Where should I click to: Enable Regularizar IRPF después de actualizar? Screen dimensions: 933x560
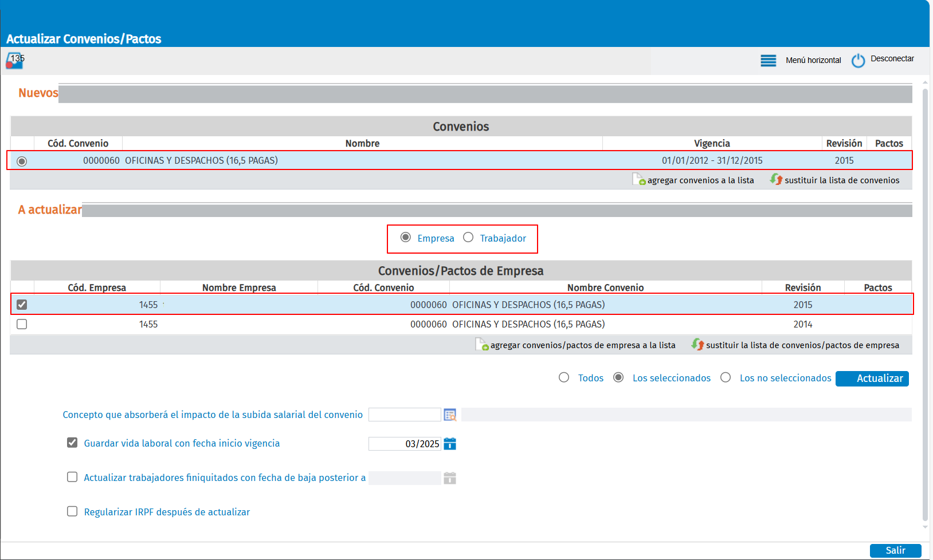72,511
